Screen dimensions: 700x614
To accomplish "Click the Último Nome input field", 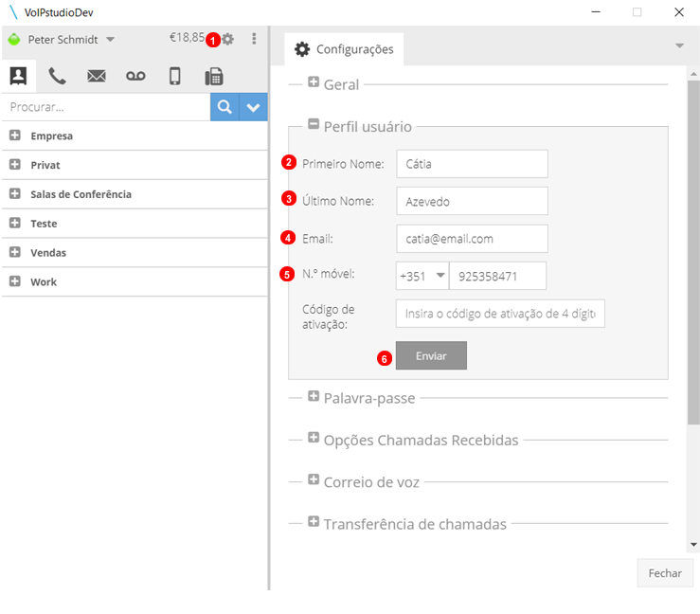I will 472,201.
